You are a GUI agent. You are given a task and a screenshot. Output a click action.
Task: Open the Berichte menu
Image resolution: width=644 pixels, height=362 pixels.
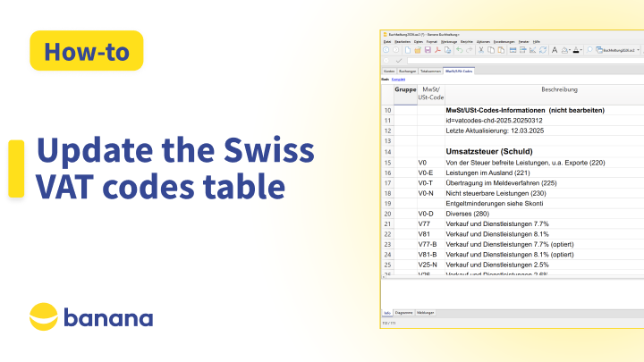tap(467, 42)
